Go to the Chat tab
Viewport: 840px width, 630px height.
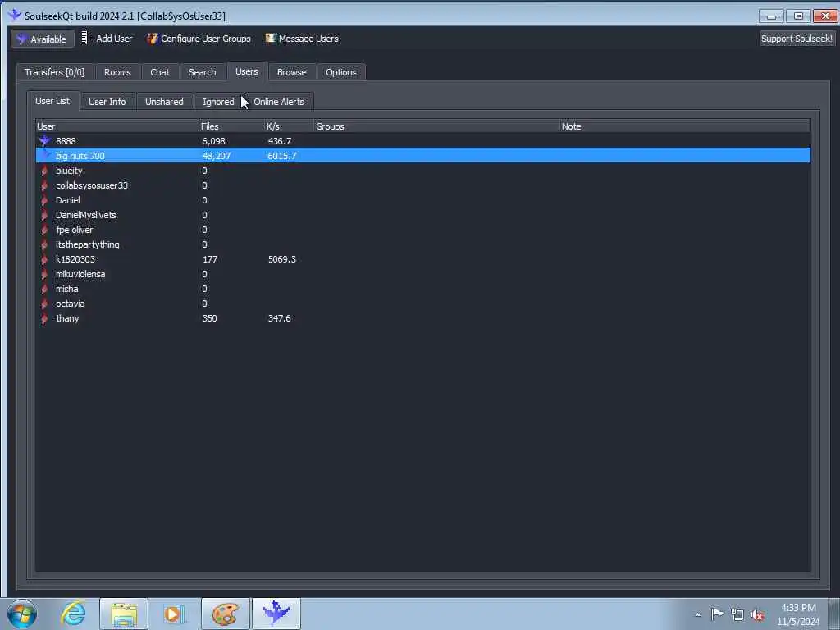pyautogui.click(x=160, y=72)
